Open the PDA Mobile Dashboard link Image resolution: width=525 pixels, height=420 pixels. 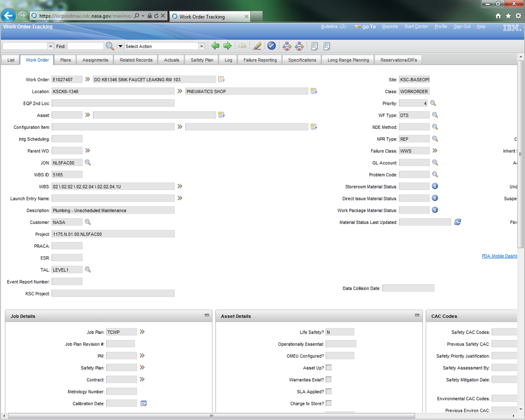pos(499,256)
